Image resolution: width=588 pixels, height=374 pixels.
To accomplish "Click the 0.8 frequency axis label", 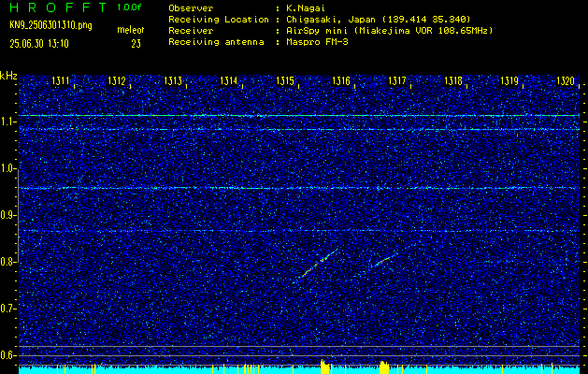I will tap(6, 262).
